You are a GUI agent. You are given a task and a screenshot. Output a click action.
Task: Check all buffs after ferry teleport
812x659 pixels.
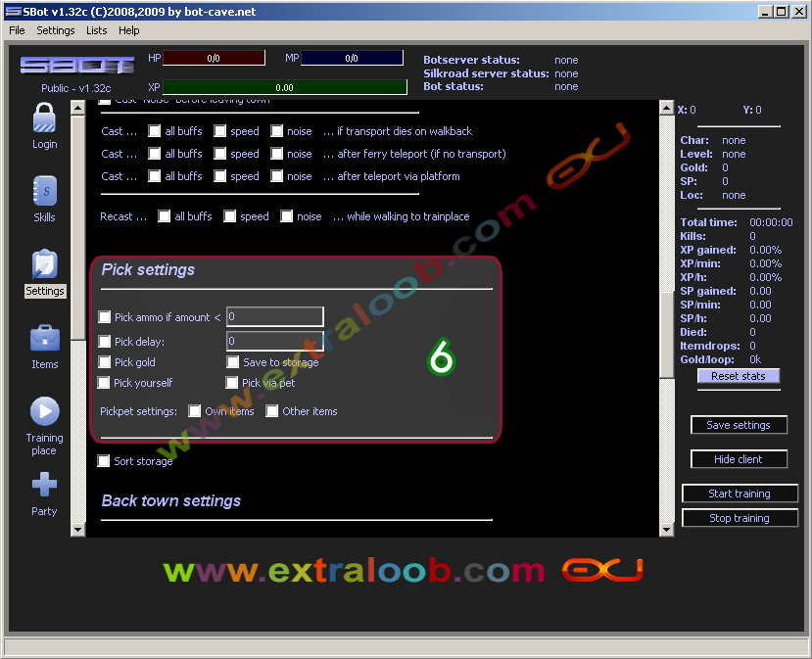point(155,153)
